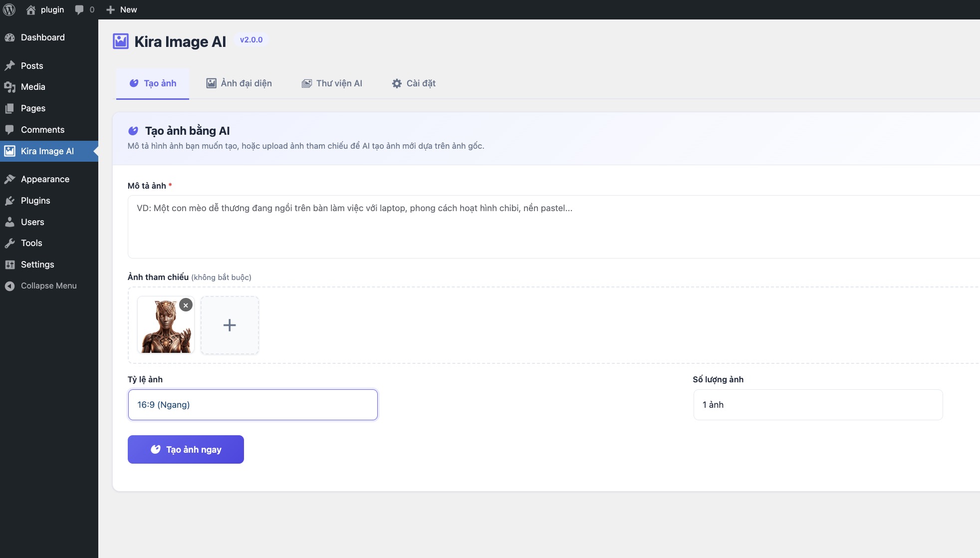Click the Kira Image AI header logo

coord(121,41)
